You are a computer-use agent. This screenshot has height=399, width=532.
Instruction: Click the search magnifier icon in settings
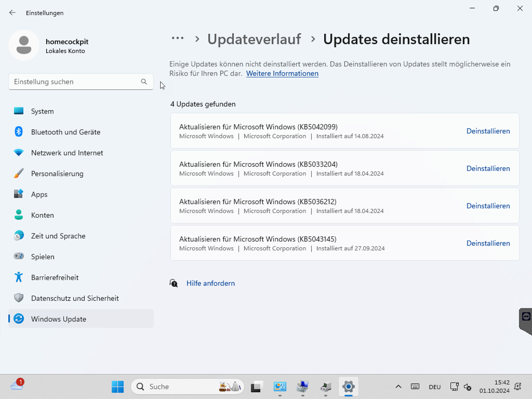coord(144,82)
